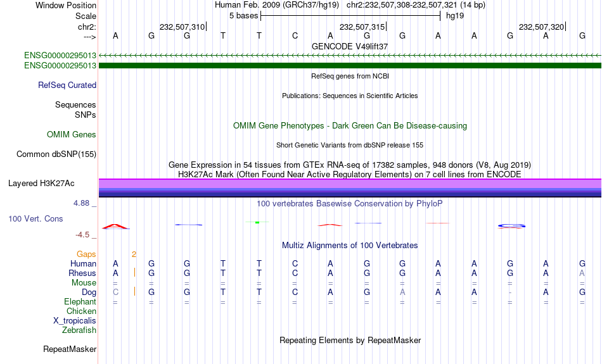
Task: Click the green PhyloP mark under T base
Action: [x=257, y=222]
